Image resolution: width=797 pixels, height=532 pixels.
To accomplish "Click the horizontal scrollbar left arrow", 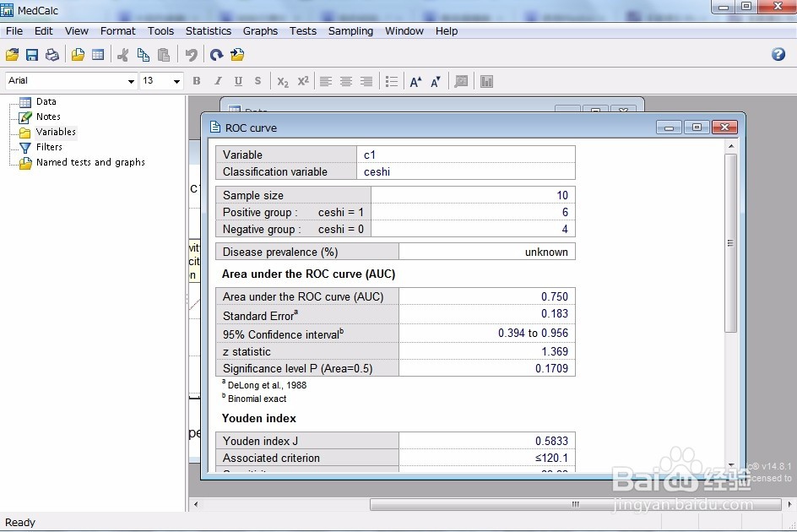I will point(196,504).
